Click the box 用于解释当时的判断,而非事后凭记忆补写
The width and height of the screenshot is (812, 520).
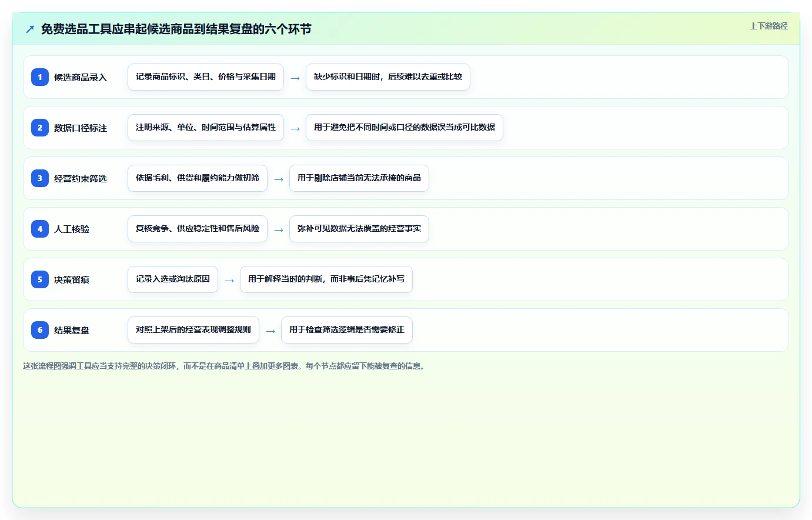click(326, 279)
